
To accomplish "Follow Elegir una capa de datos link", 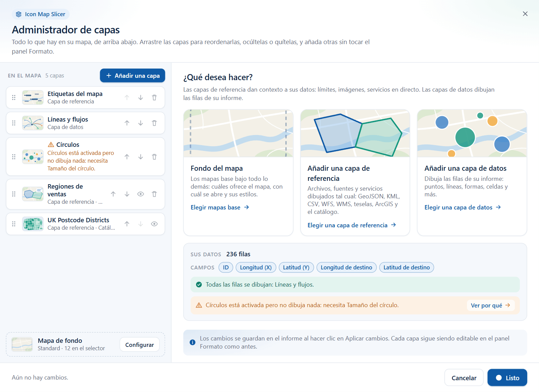I will pyautogui.click(x=463, y=207).
